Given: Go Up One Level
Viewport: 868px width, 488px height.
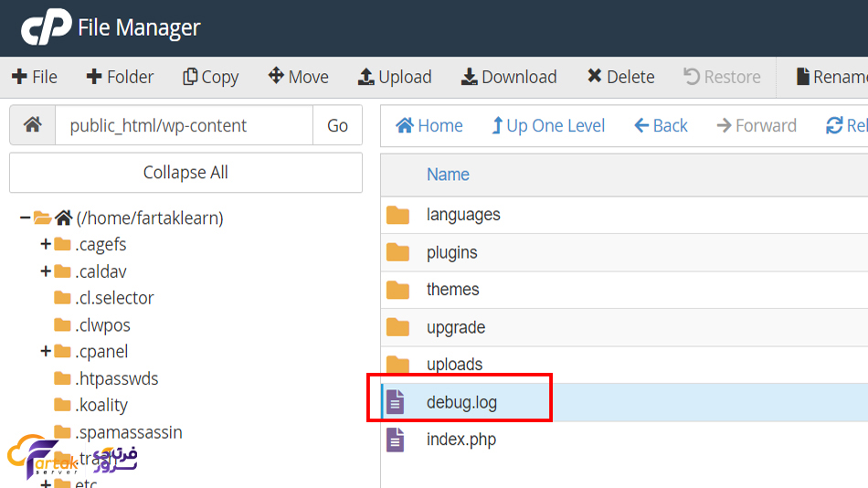Looking at the screenshot, I should coord(547,125).
